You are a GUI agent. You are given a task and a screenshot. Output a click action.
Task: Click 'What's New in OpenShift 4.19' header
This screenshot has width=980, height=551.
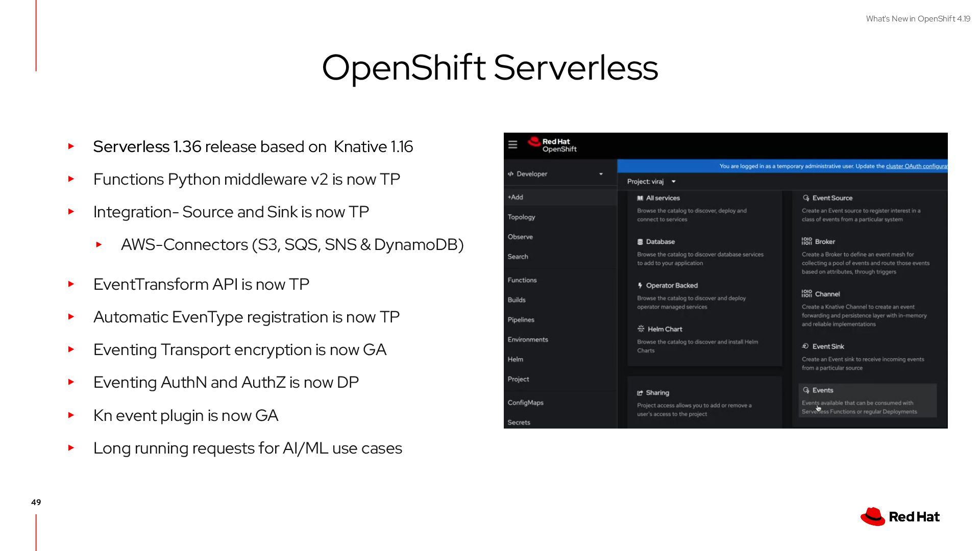pos(918,19)
